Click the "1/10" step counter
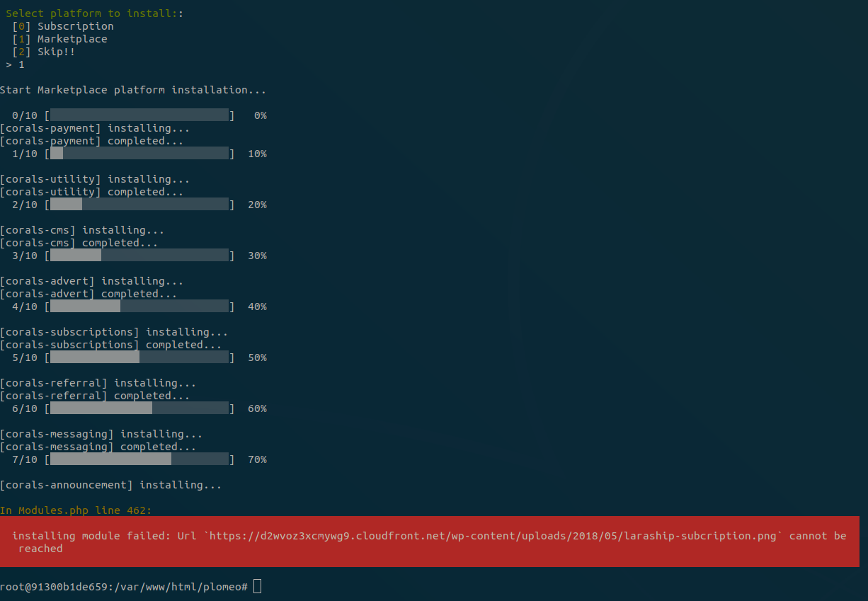The image size is (868, 601). [25, 154]
